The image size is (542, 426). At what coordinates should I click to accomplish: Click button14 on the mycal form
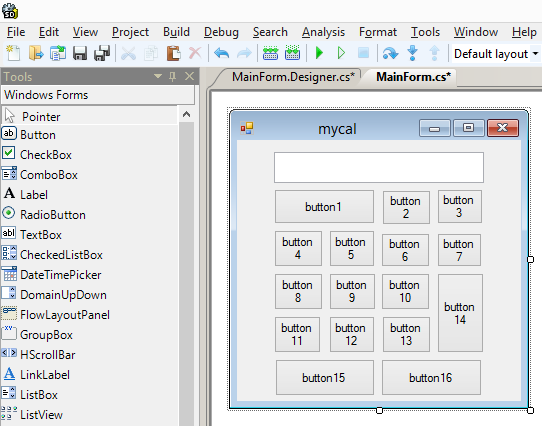[x=460, y=313]
